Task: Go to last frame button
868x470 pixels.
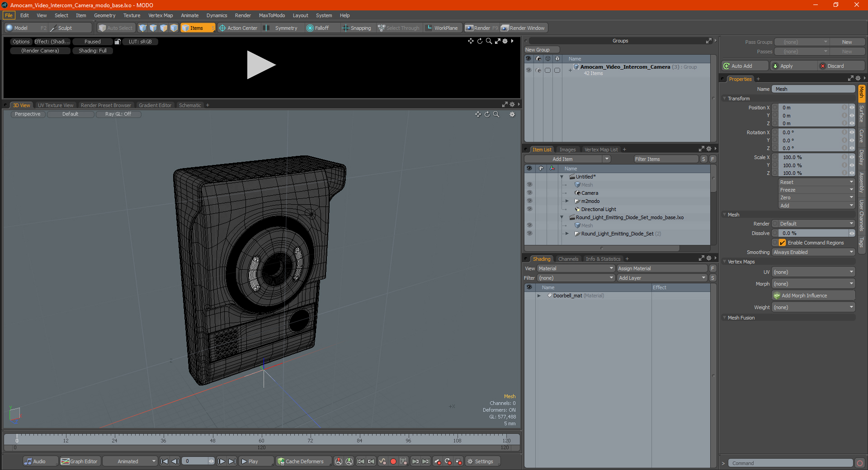Action: 232,461
